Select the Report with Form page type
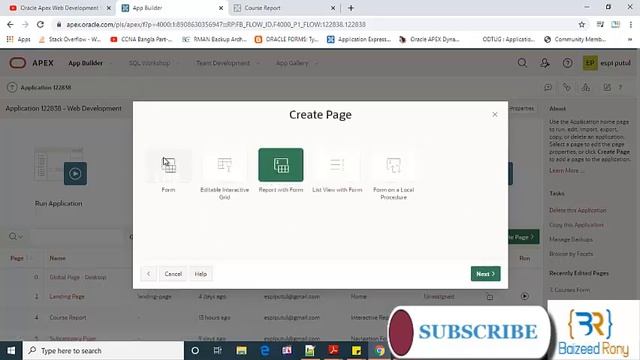The height and width of the screenshot is (360, 640). tap(281, 165)
